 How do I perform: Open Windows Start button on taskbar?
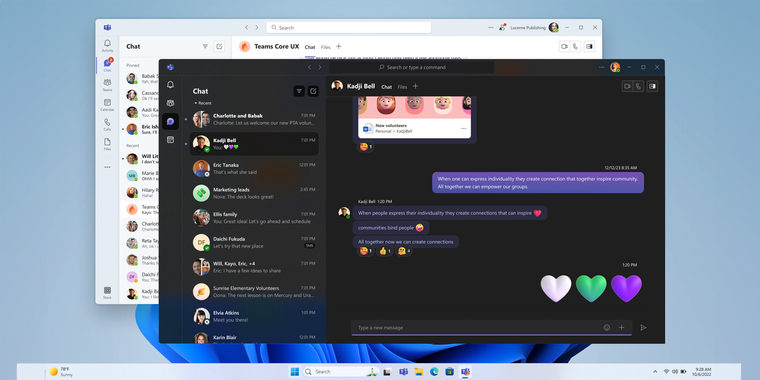coord(295,372)
